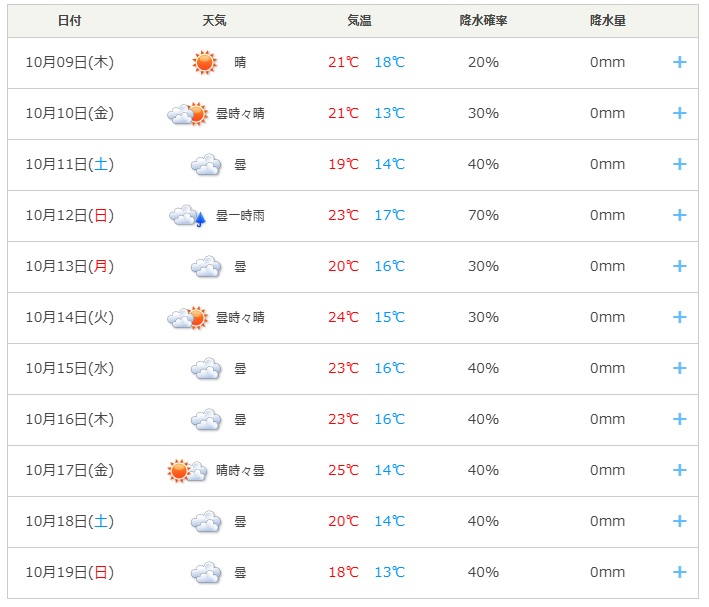Click the cloud icon for 10月19日
Image resolution: width=709 pixels, height=607 pixels.
pyautogui.click(x=206, y=572)
